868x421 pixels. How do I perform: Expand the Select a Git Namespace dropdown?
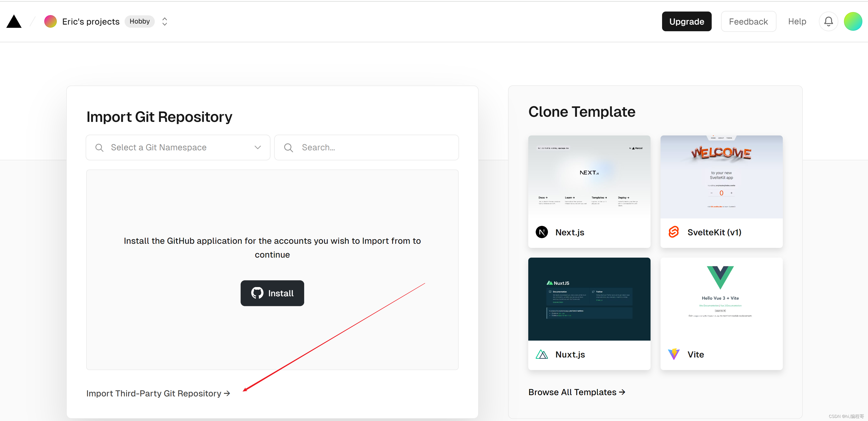coord(177,147)
